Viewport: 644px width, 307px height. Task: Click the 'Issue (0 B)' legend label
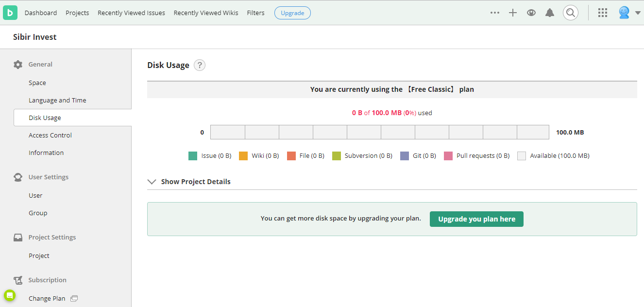point(216,156)
